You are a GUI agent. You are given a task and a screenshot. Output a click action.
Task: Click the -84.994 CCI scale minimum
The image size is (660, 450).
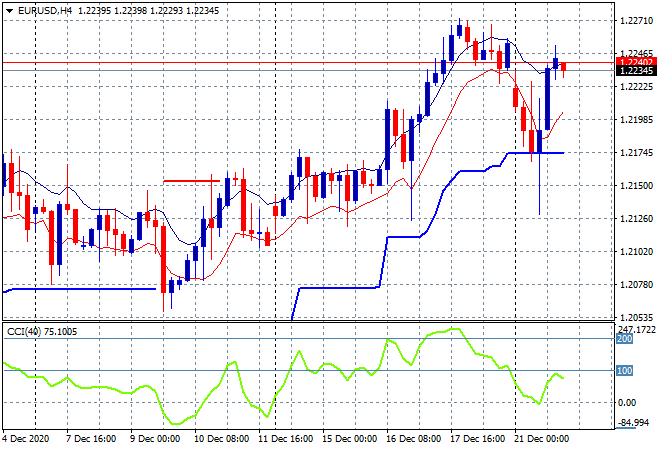click(x=633, y=422)
